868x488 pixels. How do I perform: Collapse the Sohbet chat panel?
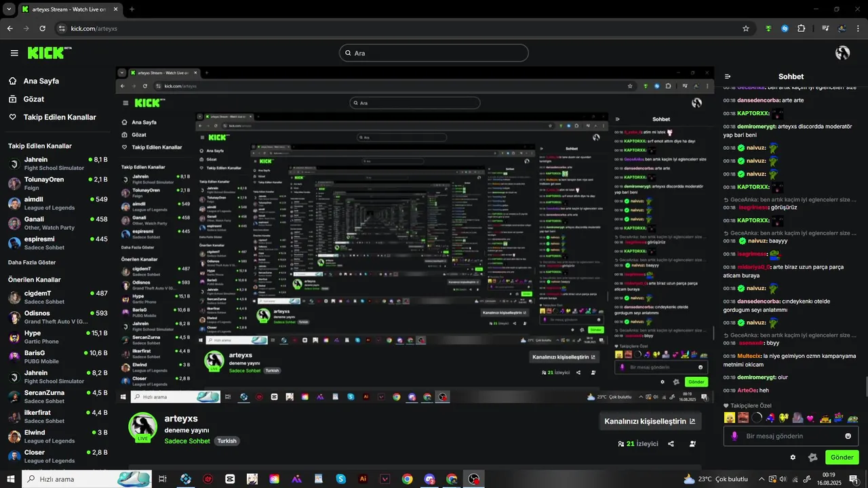pyautogui.click(x=728, y=77)
